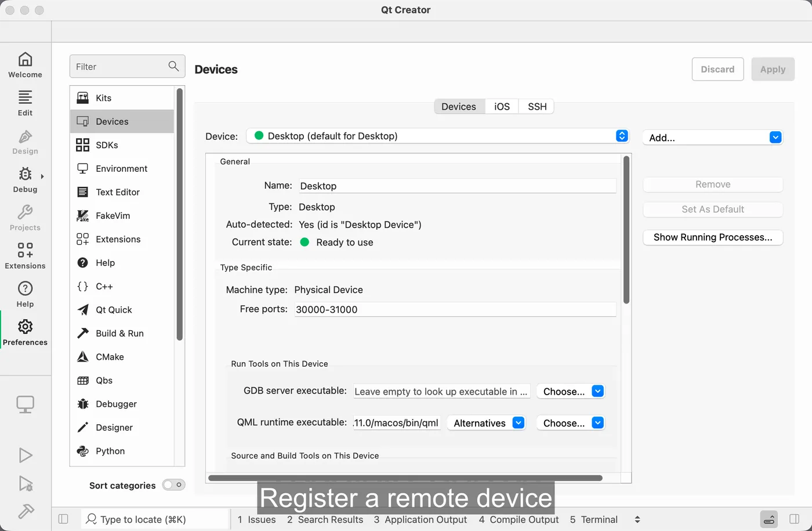Start debugging with the Run-Debug icon
The image size is (812, 531).
click(x=26, y=483)
